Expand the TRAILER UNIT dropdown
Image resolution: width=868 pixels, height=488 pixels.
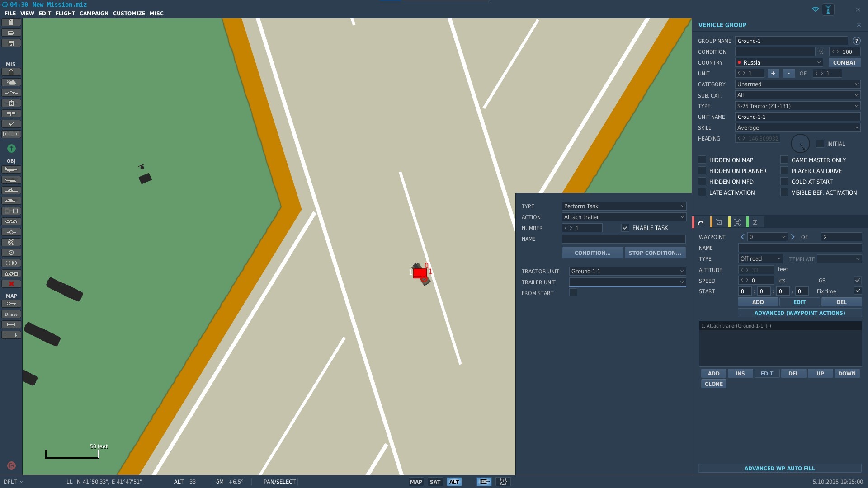coord(627,282)
